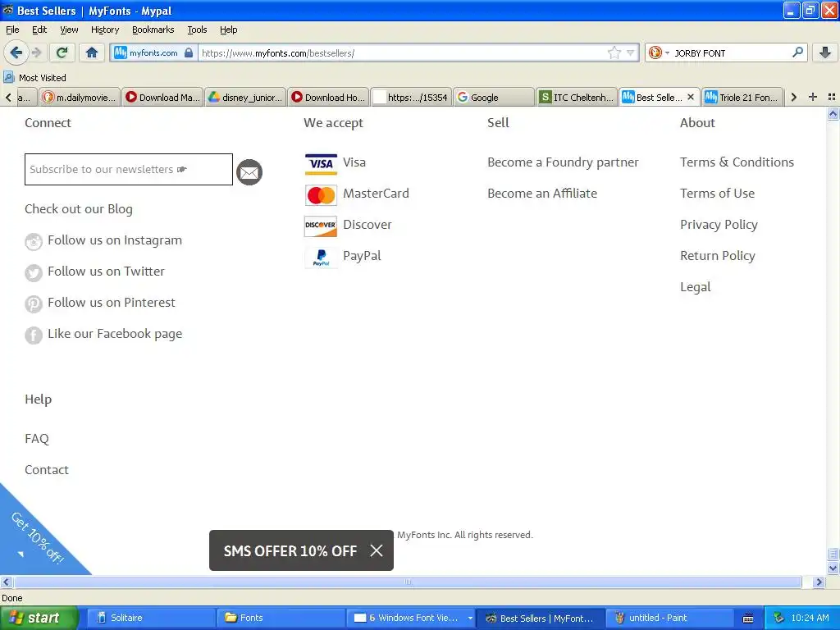Image resolution: width=840 pixels, height=630 pixels.
Task: Open the Legal link
Action: pos(695,287)
